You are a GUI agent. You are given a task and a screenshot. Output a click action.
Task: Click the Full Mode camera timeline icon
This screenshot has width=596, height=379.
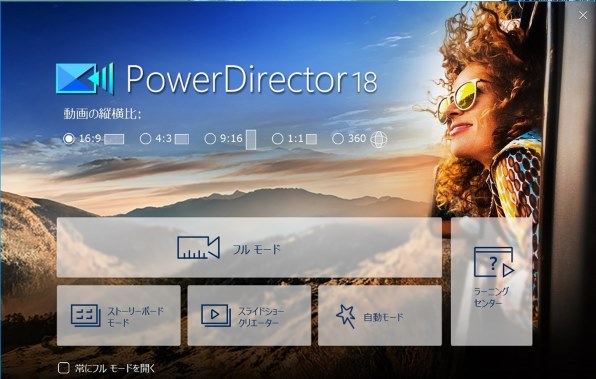tap(198, 248)
